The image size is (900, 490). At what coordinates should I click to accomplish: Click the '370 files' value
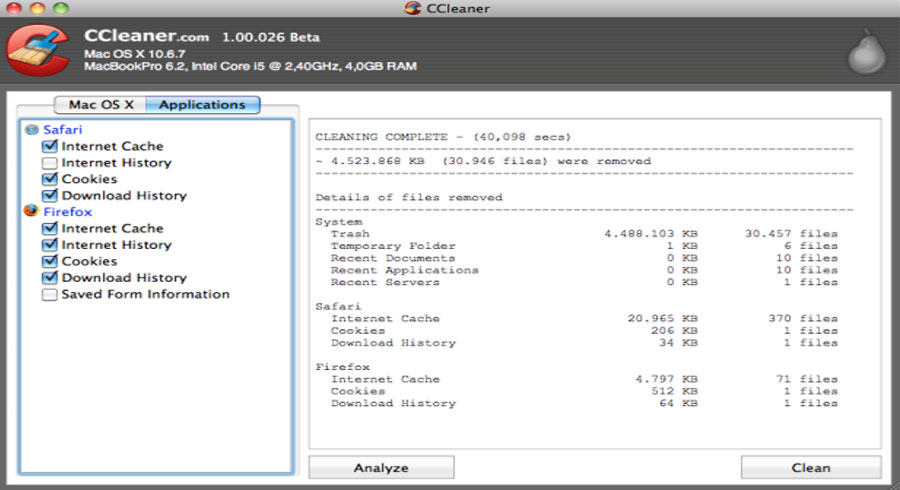803,318
